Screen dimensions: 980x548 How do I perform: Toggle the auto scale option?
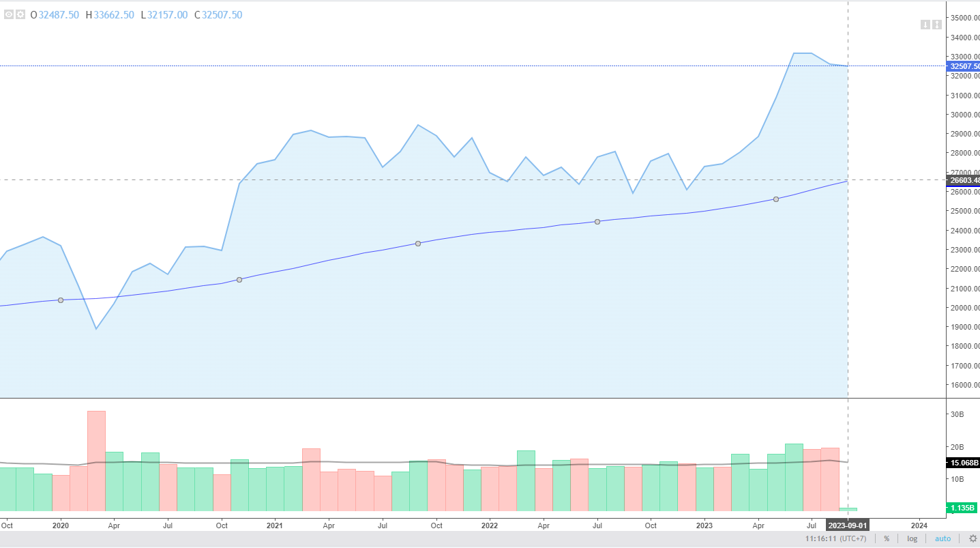coord(942,538)
